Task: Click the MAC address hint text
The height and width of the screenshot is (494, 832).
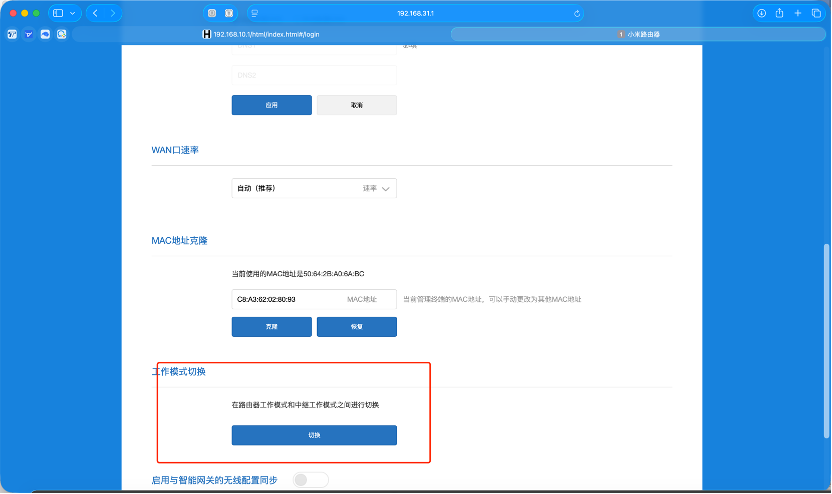Action: (492, 299)
